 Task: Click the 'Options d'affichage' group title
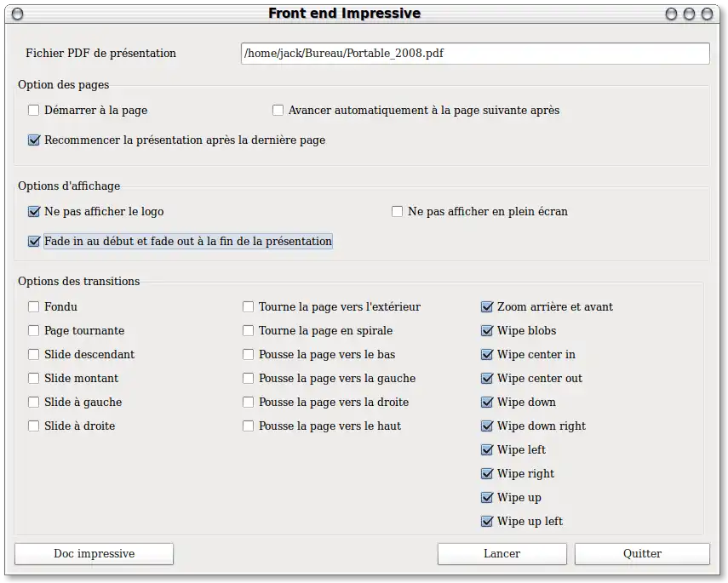click(69, 186)
